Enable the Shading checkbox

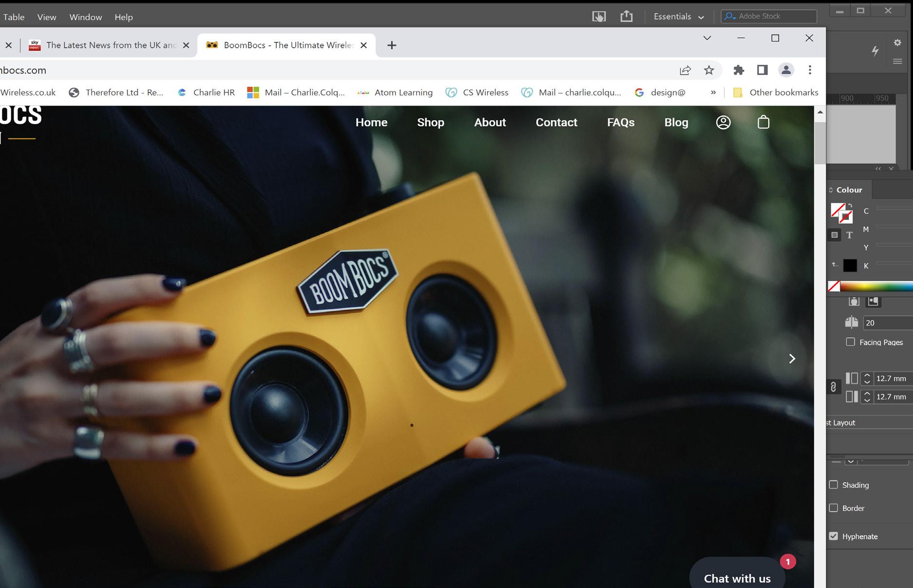(834, 485)
